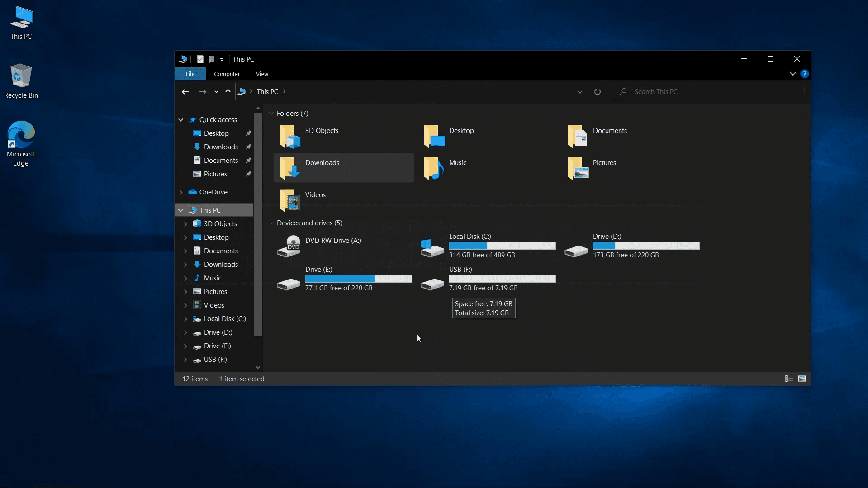Expand the OneDrive tree node
Image resolution: width=868 pixels, height=488 pixels.
[x=180, y=192]
